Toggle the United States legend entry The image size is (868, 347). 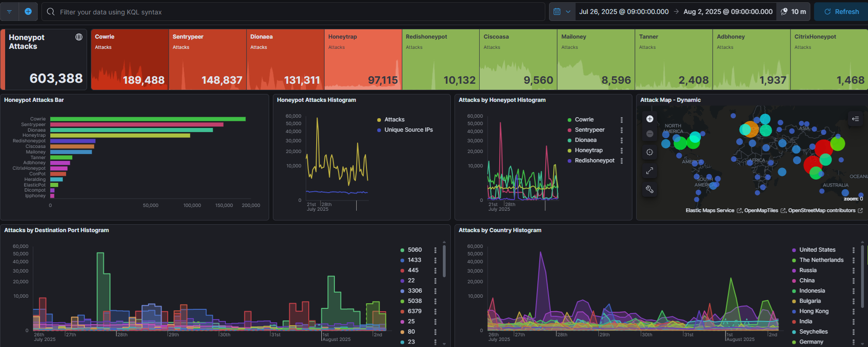817,250
